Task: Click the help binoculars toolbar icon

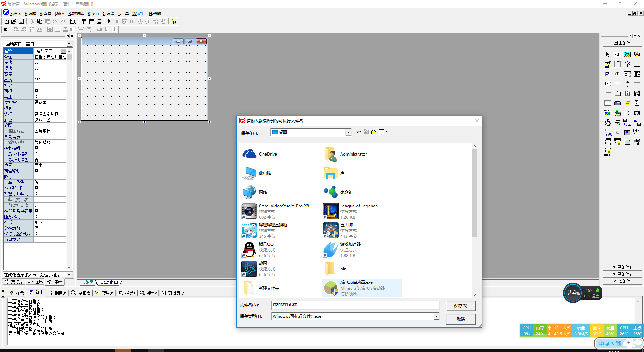Action: [174, 21]
